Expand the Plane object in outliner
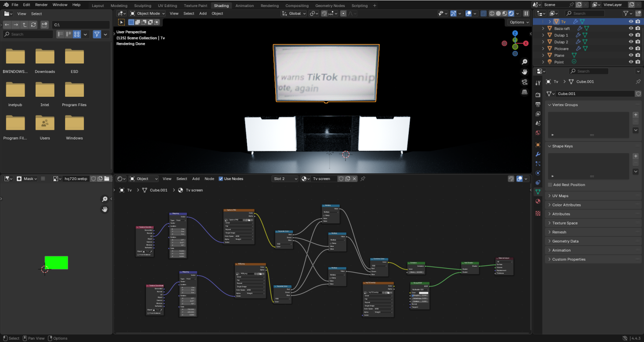The image size is (644, 342). 543,55
